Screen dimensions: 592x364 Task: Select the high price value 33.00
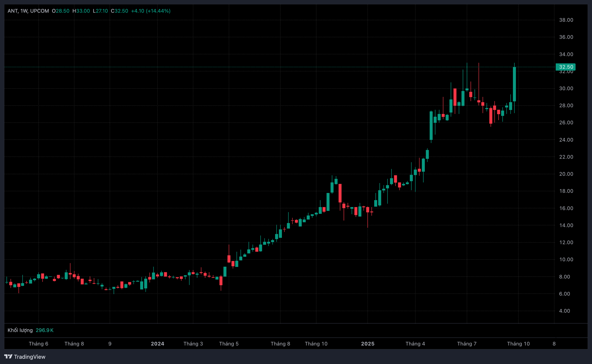pos(83,11)
